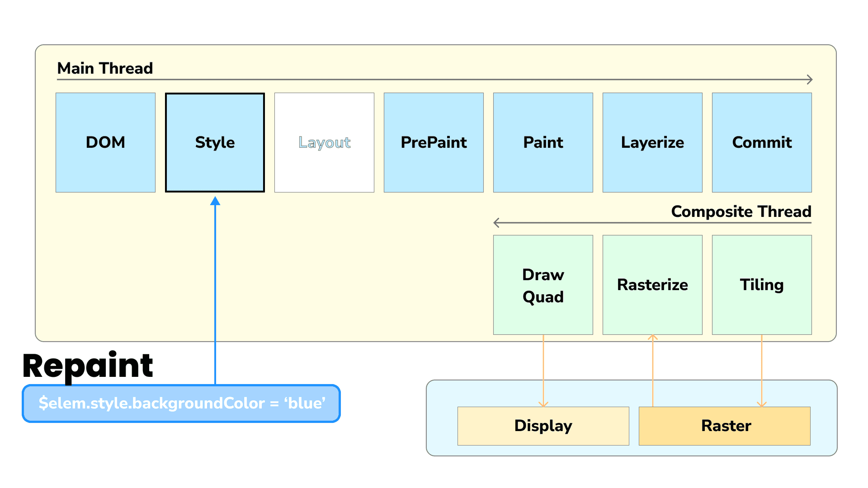Click the Main Thread label
868x488 pixels.
tap(105, 68)
